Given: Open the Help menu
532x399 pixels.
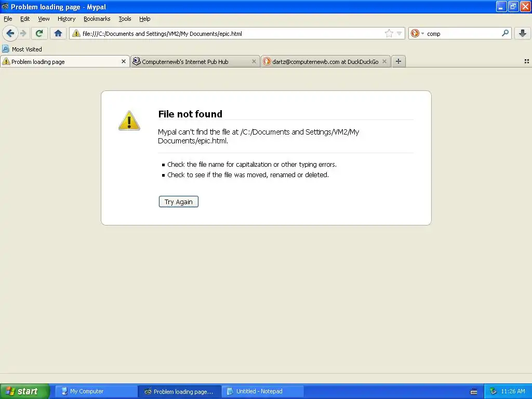Looking at the screenshot, I should pos(145,19).
